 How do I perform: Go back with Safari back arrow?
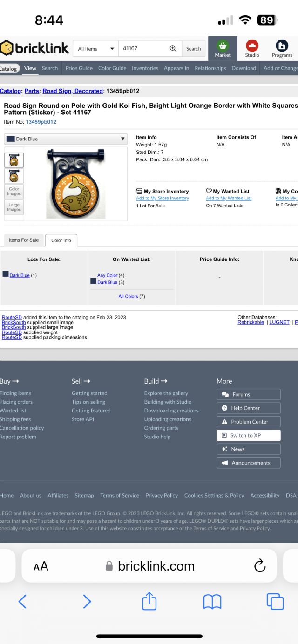tap(22, 602)
